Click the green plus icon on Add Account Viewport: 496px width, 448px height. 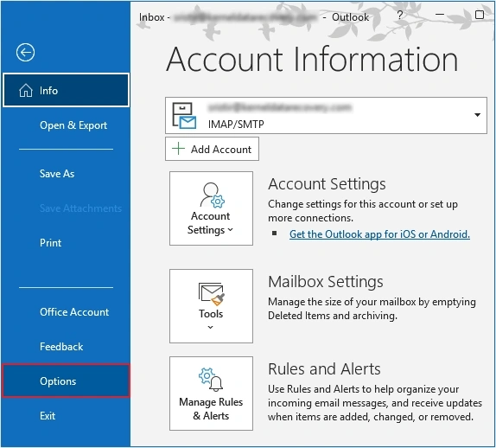pyautogui.click(x=178, y=149)
